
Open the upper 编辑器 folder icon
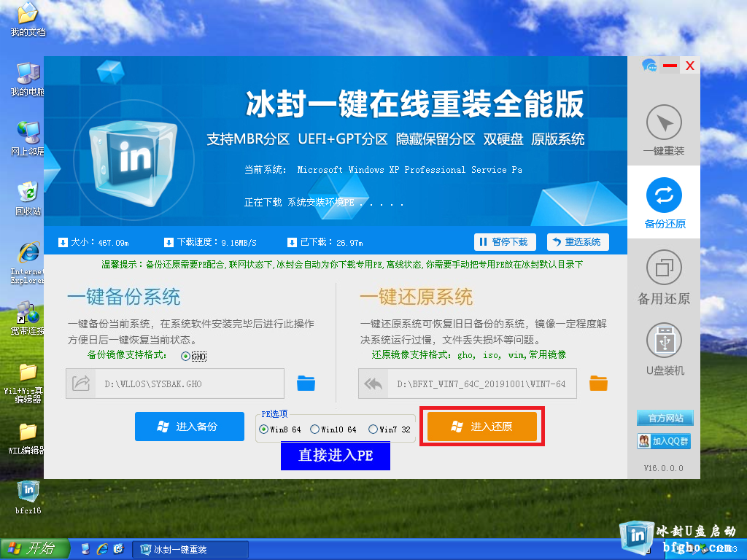coord(28,384)
